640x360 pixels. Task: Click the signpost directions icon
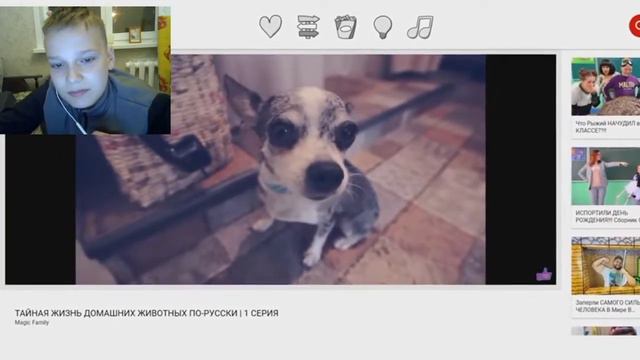pyautogui.click(x=308, y=27)
